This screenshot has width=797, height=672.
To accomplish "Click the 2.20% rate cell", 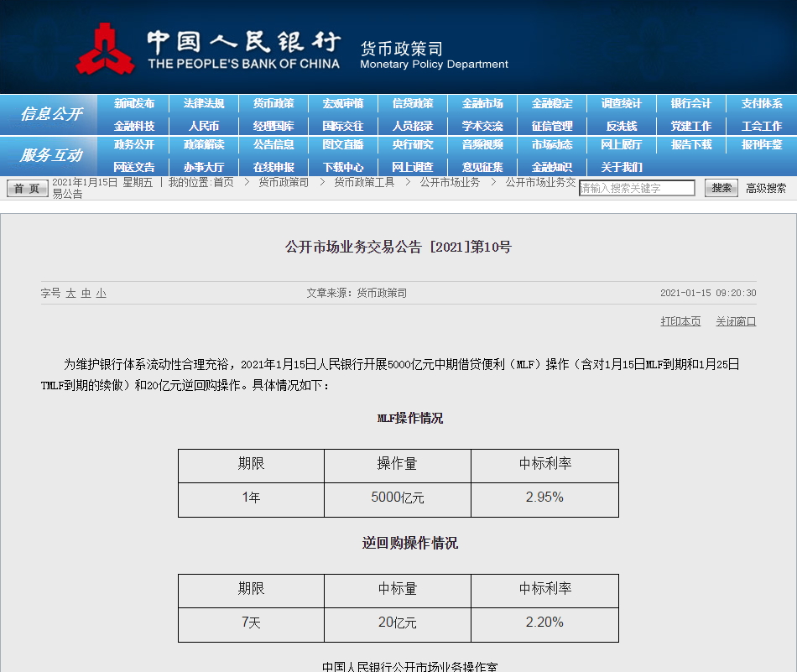I will click(544, 625).
